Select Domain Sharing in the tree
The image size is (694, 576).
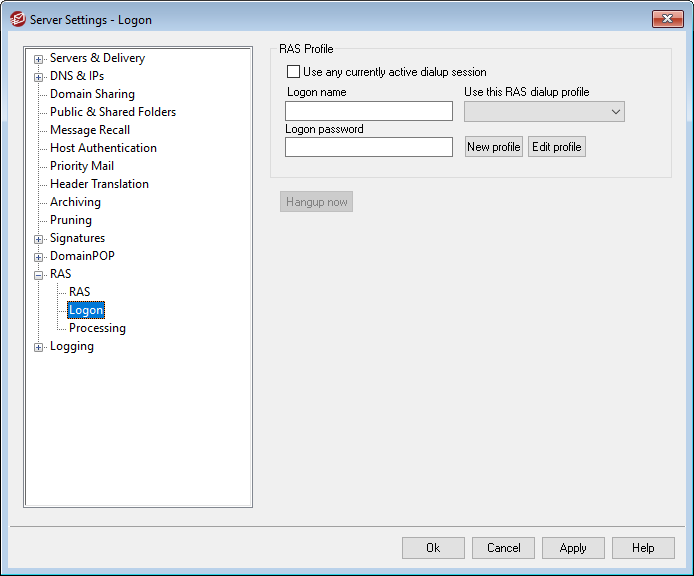92,94
